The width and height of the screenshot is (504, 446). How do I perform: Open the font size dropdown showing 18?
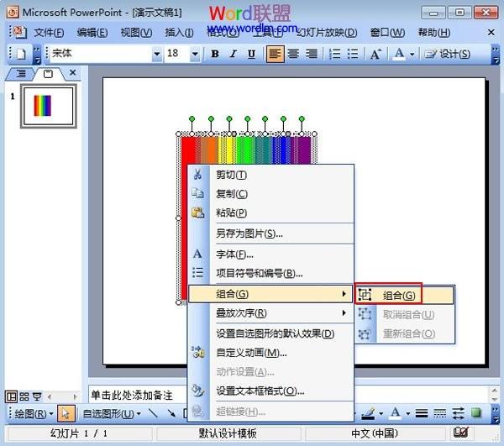(195, 54)
